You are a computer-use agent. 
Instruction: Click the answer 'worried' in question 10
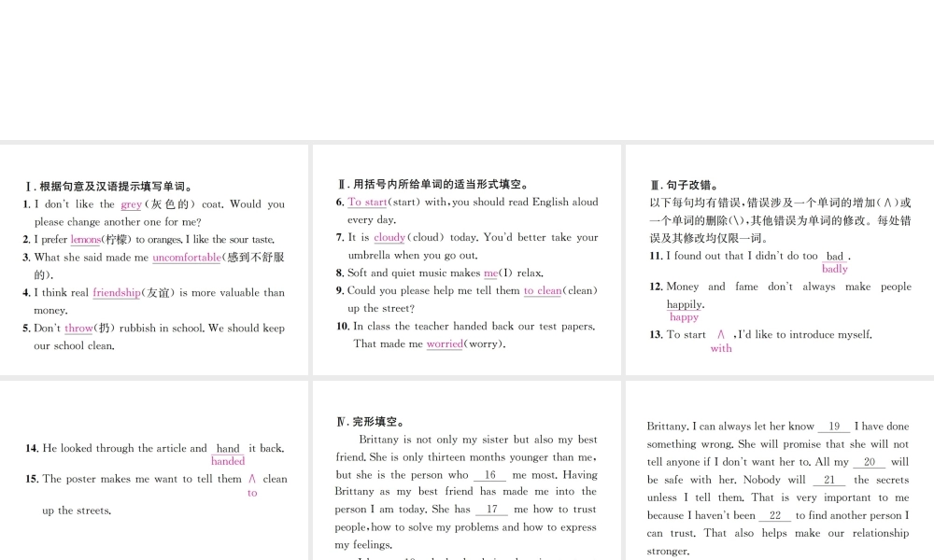445,344
